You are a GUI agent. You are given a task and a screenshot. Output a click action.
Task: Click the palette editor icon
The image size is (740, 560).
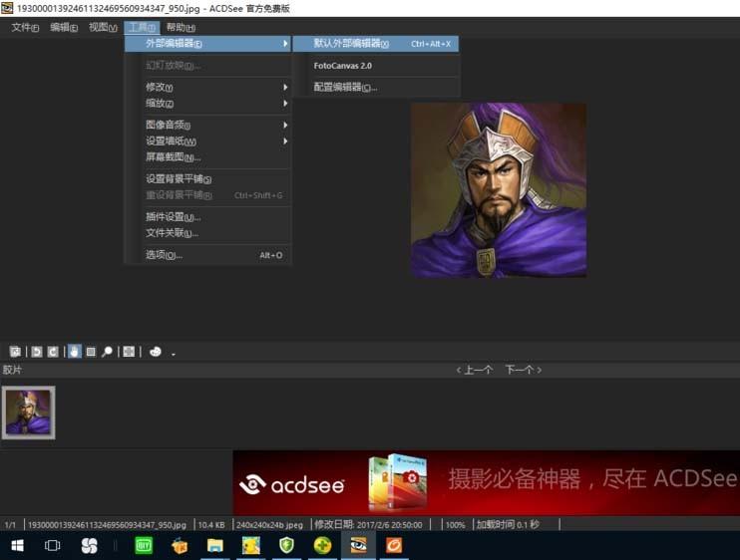(x=156, y=352)
